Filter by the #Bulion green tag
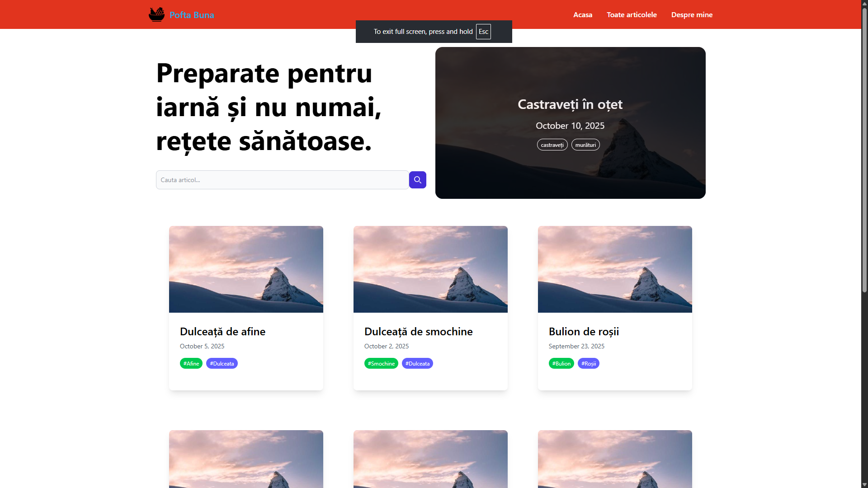 [x=561, y=363]
